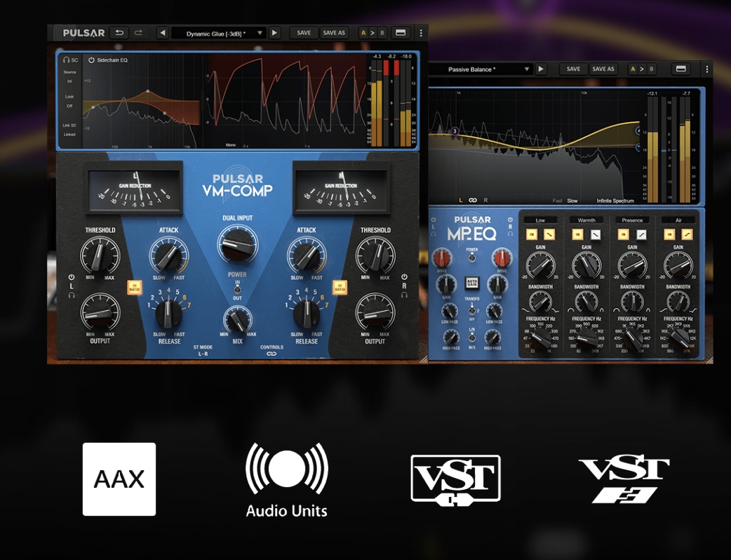Select Fast spectrum speed
Viewport: 731px width, 560px height.
tap(558, 201)
